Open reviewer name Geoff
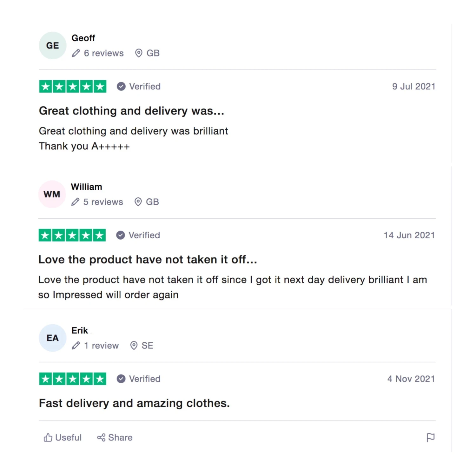476x476 pixels. [x=83, y=38]
